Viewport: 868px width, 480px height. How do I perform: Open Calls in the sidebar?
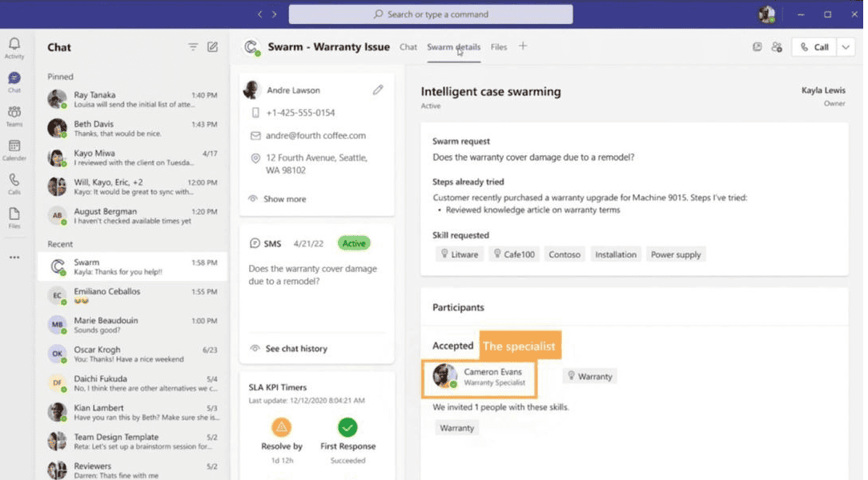pos(14,183)
